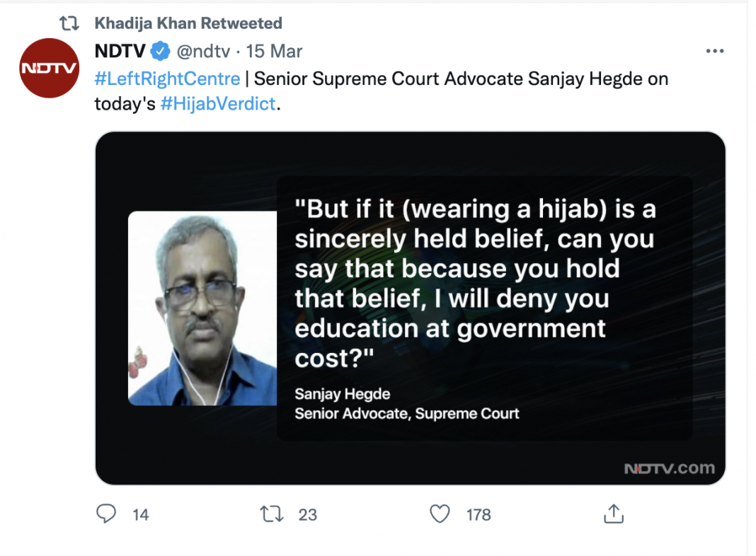Open the three-dot more options menu
The width and height of the screenshot is (756, 556).
(x=715, y=52)
